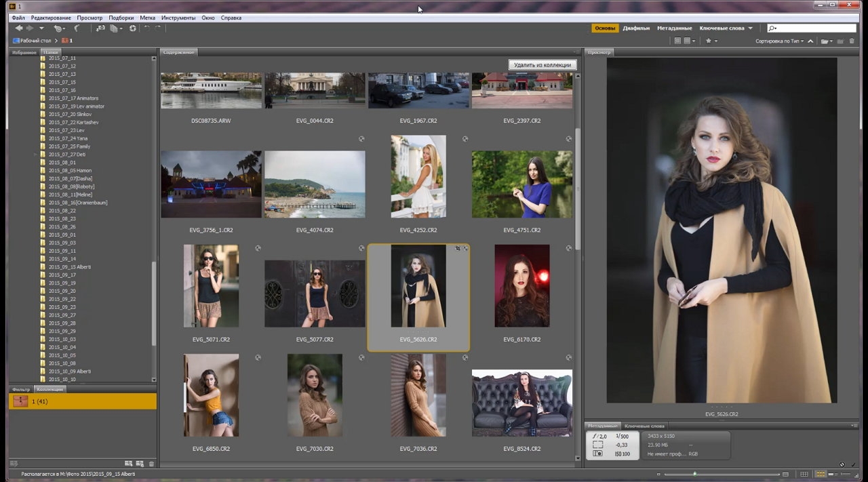Switch to the Основы workspace
The width and height of the screenshot is (868, 482).
(605, 28)
